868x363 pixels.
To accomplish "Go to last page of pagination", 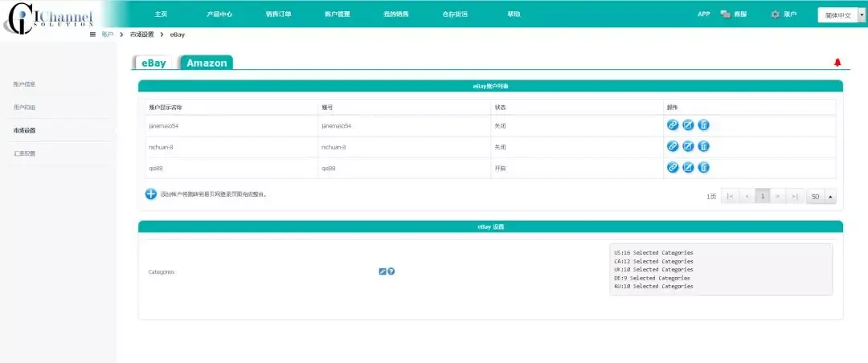I will click(795, 197).
